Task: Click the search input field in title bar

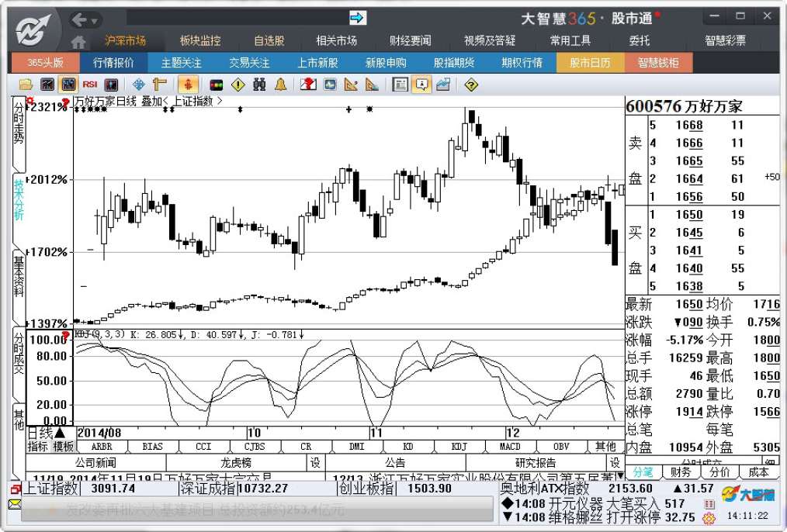Action: [x=237, y=18]
